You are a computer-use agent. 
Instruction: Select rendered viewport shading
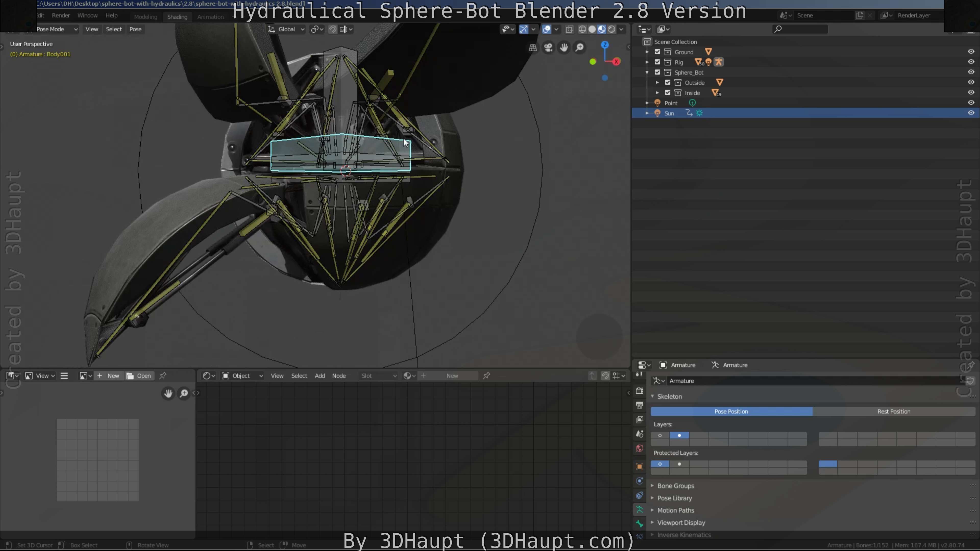pyautogui.click(x=612, y=29)
